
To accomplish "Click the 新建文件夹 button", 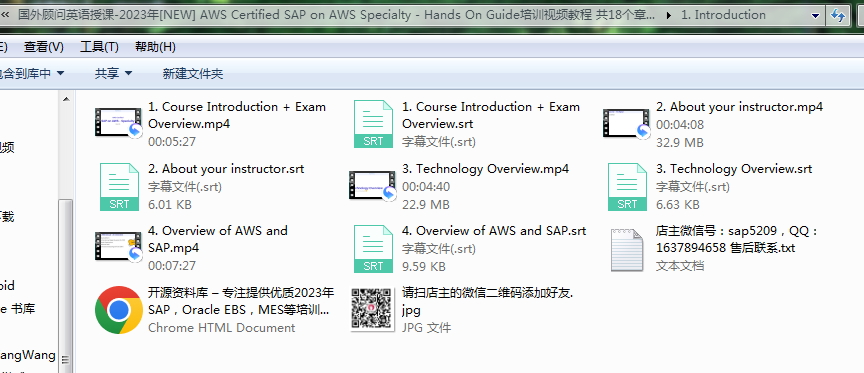I will (192, 73).
